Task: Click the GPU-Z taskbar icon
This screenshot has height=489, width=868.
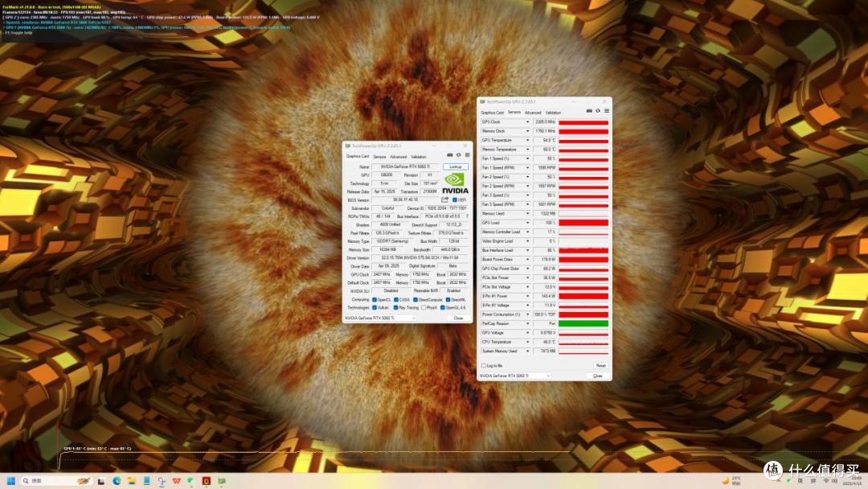Action: pyautogui.click(x=222, y=481)
